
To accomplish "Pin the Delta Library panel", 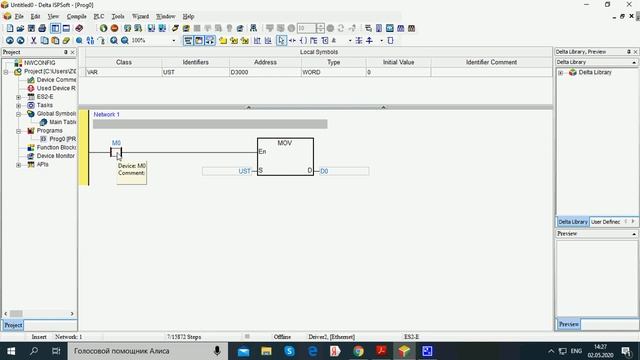I will click(629, 52).
